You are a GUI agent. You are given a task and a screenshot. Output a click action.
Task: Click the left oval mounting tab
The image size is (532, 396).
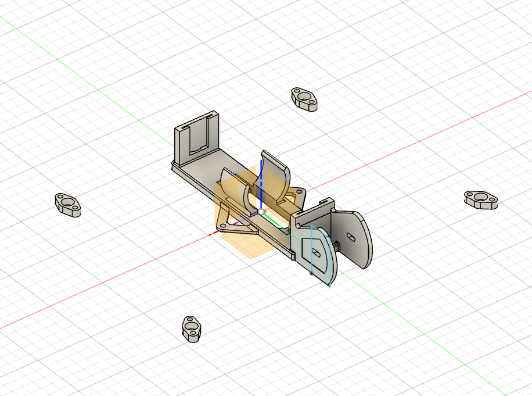[69, 204]
